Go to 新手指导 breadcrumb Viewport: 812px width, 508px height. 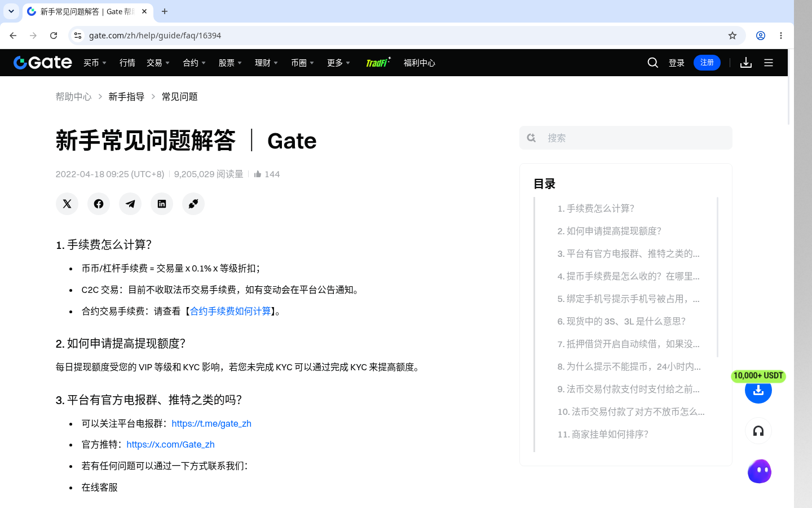point(126,97)
